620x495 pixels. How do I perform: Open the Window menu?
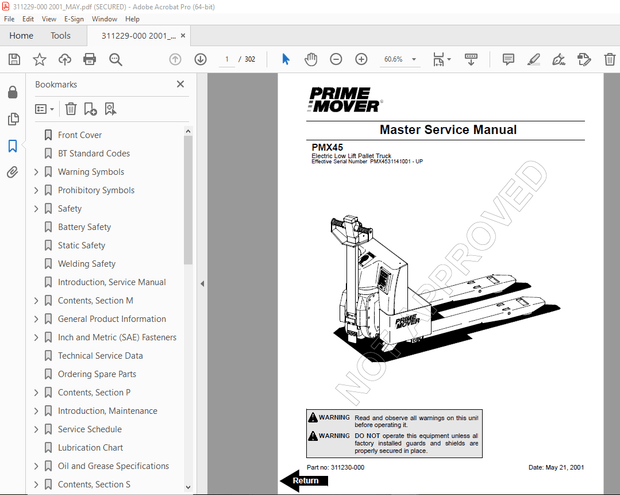(x=104, y=19)
